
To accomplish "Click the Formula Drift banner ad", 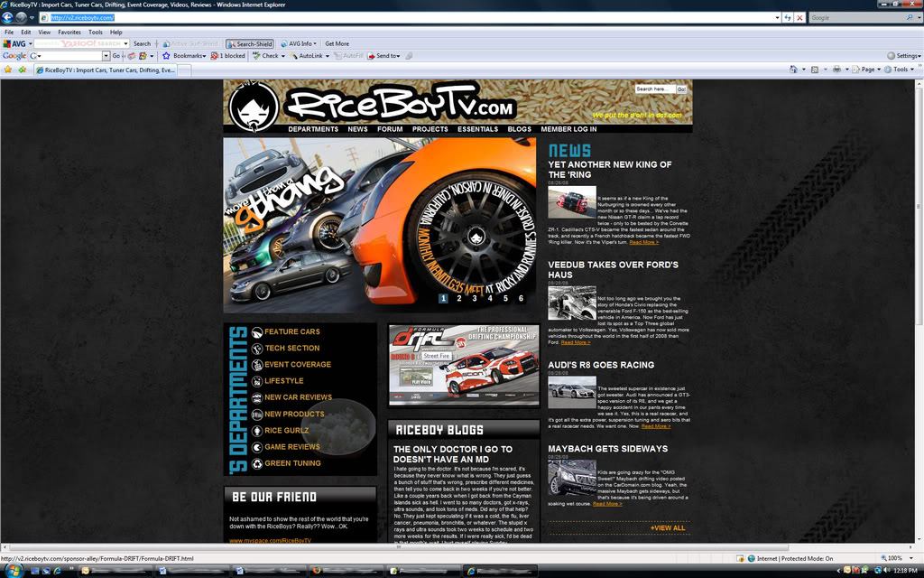I will (x=464, y=365).
